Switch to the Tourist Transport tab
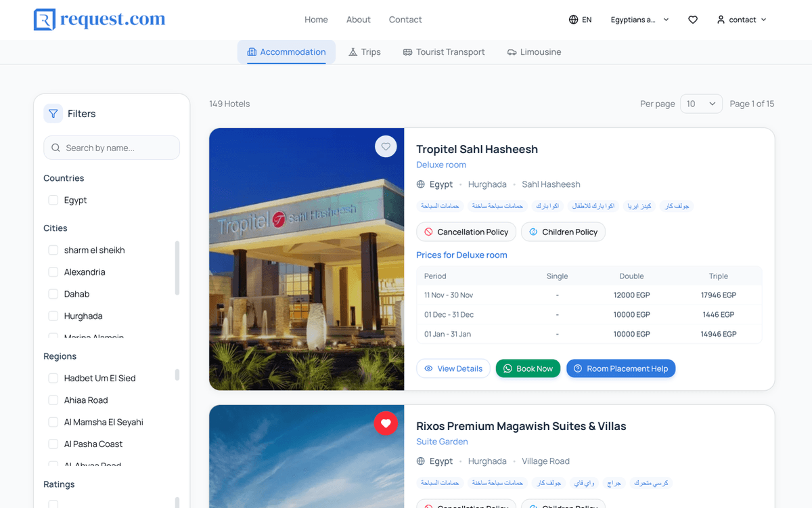 [x=444, y=52]
